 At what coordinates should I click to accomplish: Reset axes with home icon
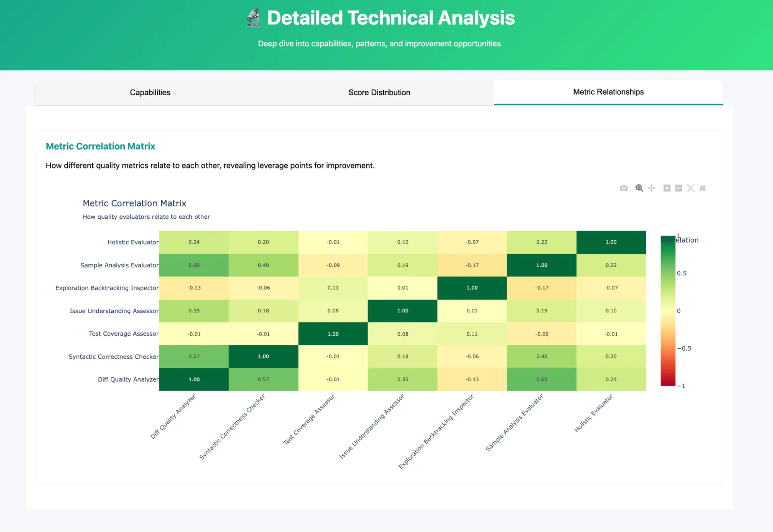click(x=703, y=188)
